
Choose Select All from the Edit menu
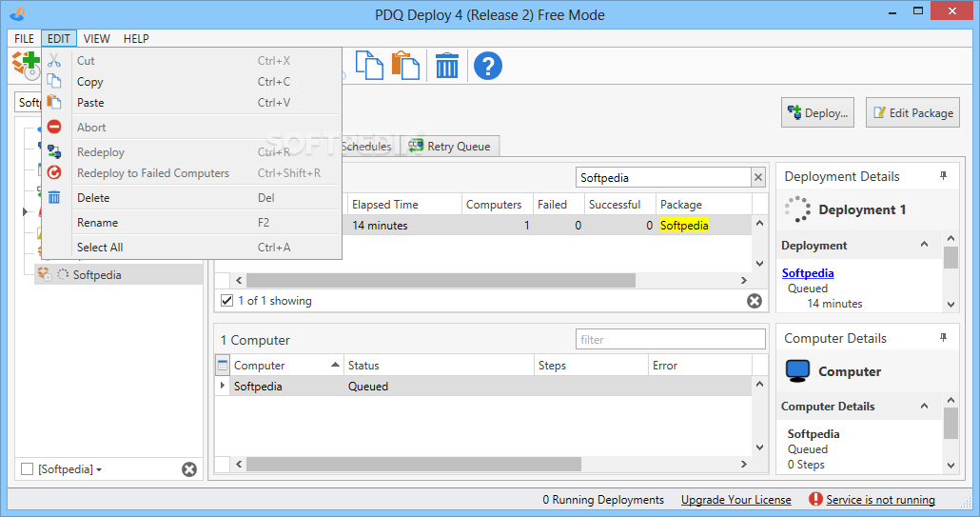191,247
